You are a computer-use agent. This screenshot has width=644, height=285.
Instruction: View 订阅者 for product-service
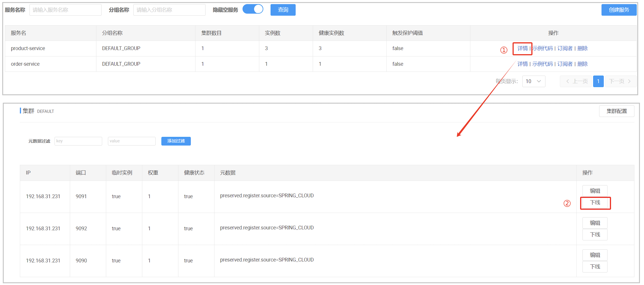pos(565,48)
